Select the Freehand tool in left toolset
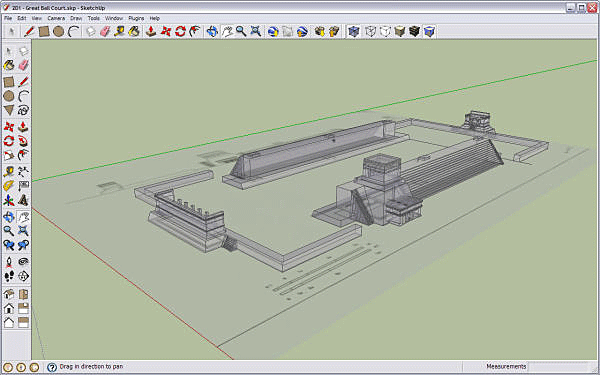The width and height of the screenshot is (600, 375). (x=23, y=111)
